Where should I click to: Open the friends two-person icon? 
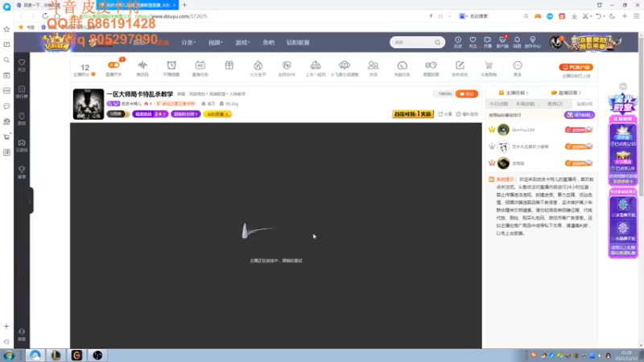(373, 65)
